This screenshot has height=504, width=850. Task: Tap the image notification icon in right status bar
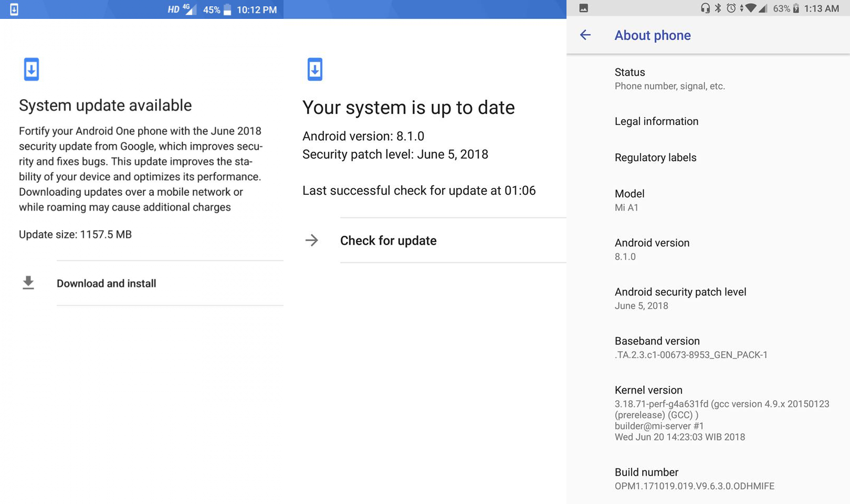coord(583,8)
